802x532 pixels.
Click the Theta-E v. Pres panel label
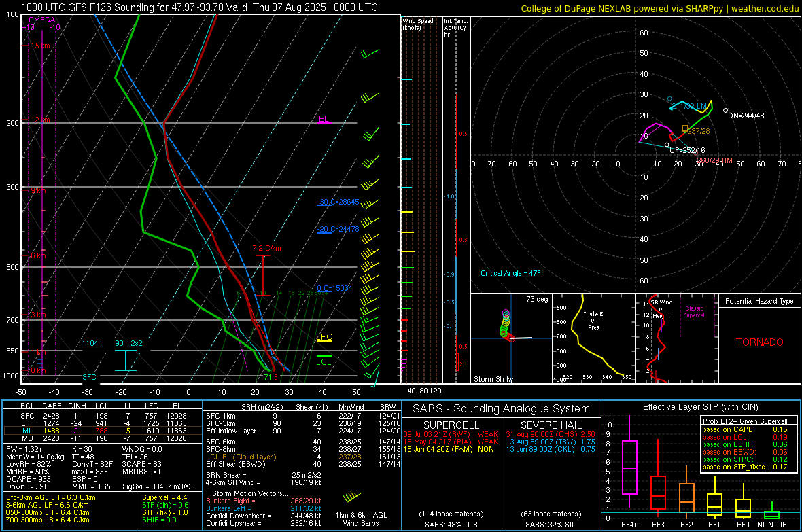pos(593,321)
